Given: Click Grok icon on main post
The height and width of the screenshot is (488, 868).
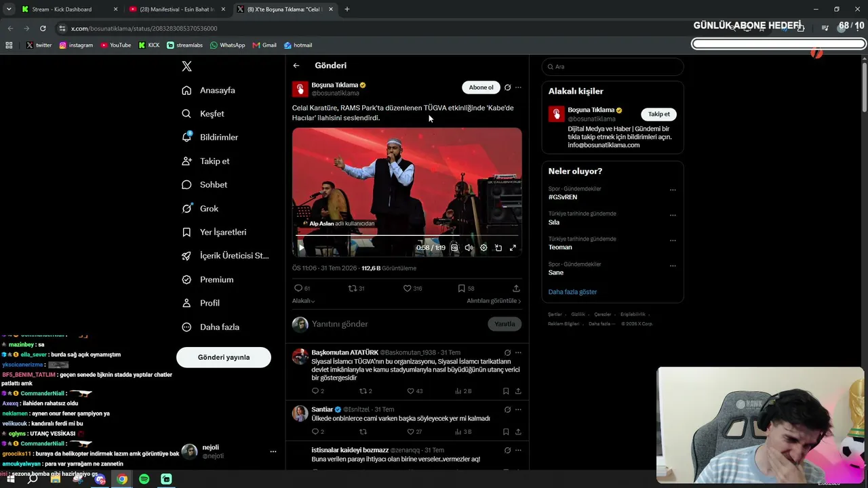Looking at the screenshot, I should click(507, 87).
